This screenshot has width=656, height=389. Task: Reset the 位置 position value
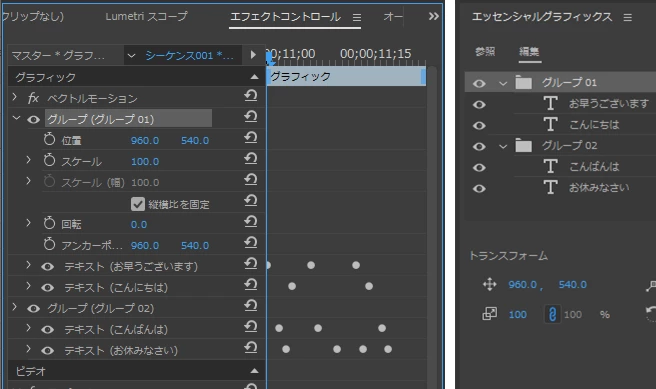[x=251, y=138]
